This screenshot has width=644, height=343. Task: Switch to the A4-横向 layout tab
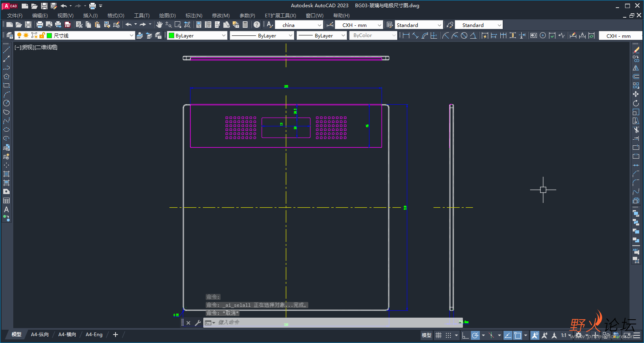(x=67, y=335)
